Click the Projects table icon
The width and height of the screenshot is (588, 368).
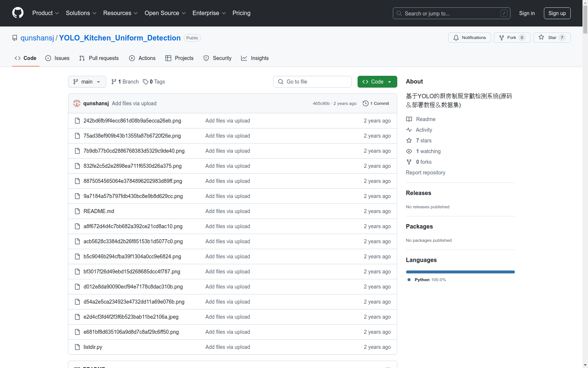pos(168,58)
